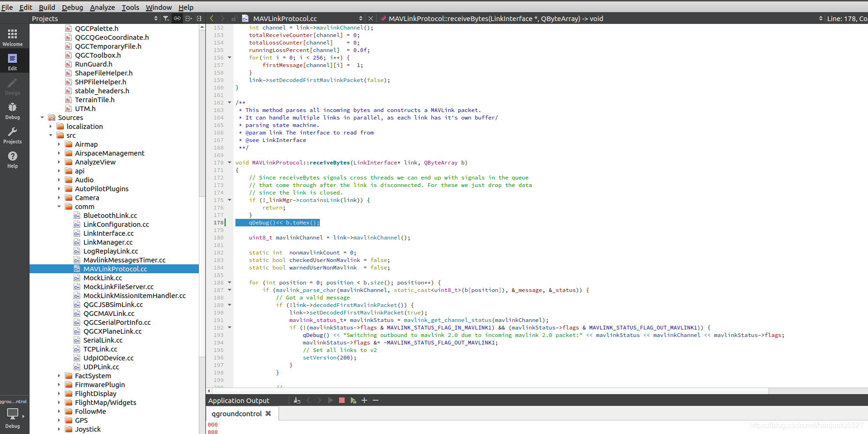
Task: Expand the AutoPilotPlugins folder
Action: point(59,189)
